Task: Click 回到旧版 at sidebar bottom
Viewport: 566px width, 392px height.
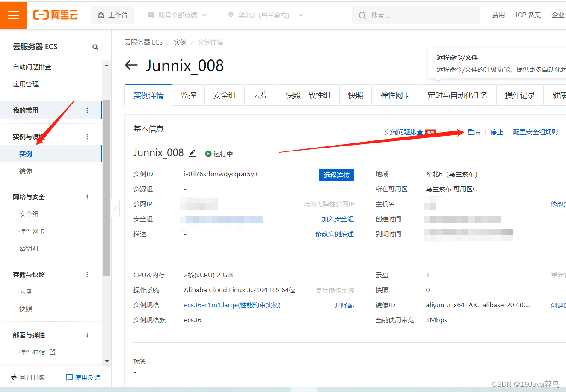Action: (28, 377)
